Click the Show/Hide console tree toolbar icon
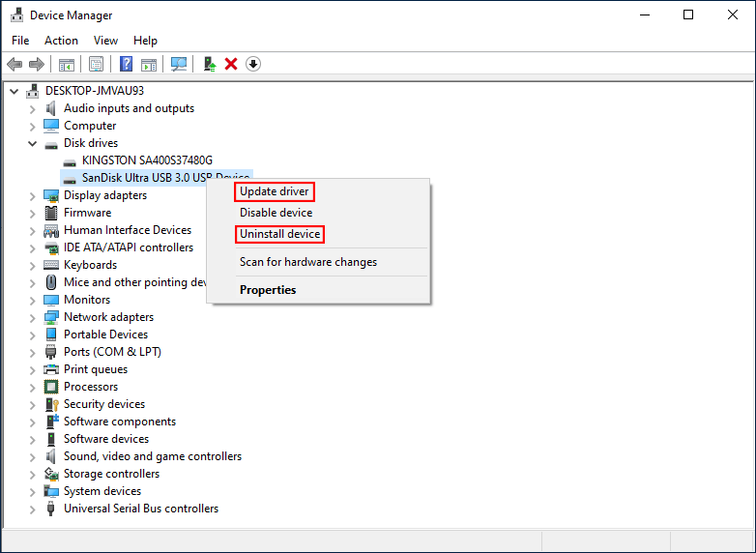Screen dimensions: 756x553 (x=67, y=64)
